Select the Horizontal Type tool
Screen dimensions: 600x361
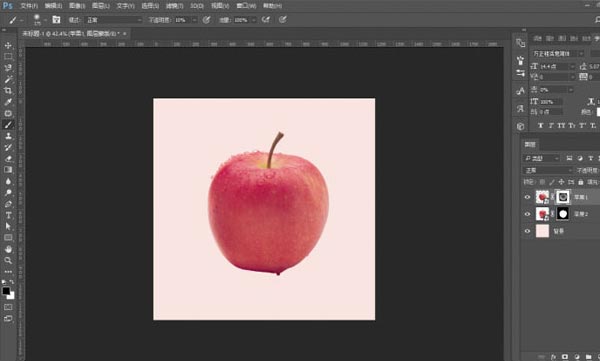pyautogui.click(x=8, y=215)
